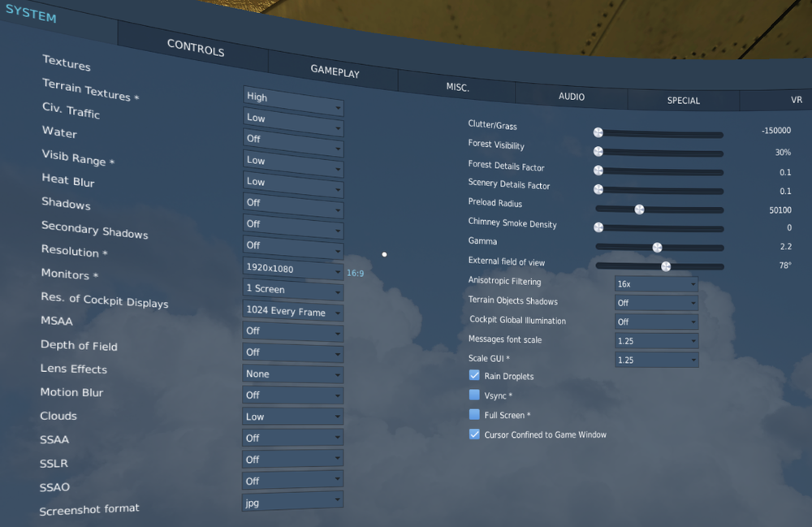
Task: Expand the Water quality dropdown
Action: [x=292, y=161]
